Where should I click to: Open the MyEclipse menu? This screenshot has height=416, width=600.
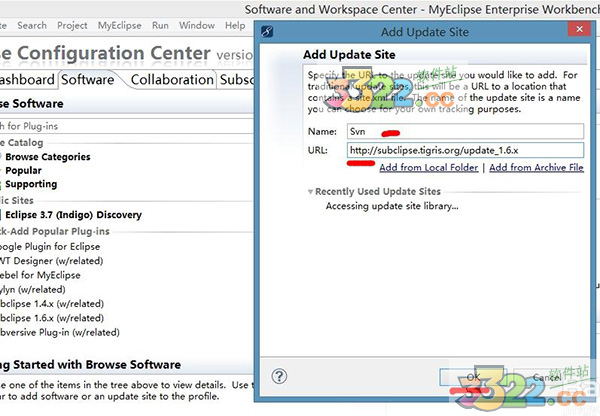pos(119,26)
